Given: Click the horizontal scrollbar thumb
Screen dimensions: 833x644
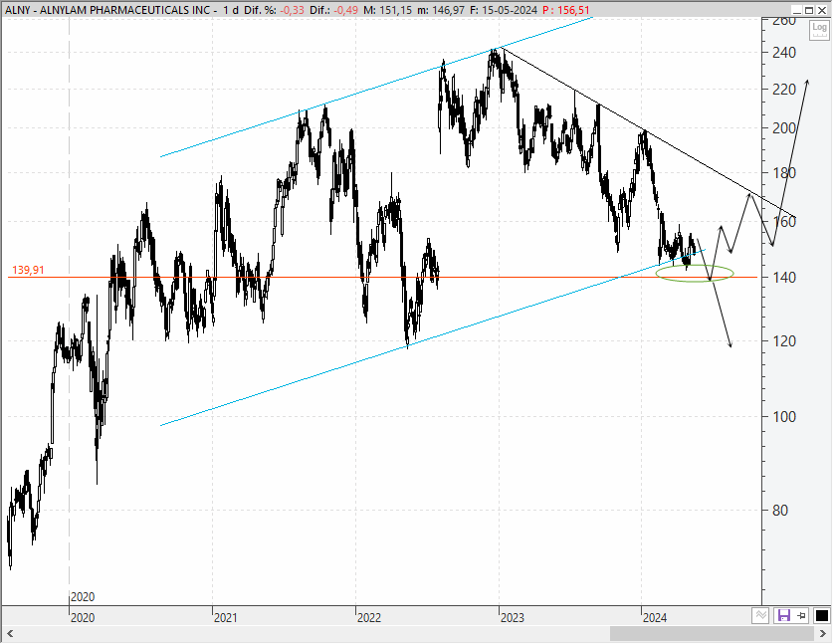Looking at the screenshot, I should 712,633.
